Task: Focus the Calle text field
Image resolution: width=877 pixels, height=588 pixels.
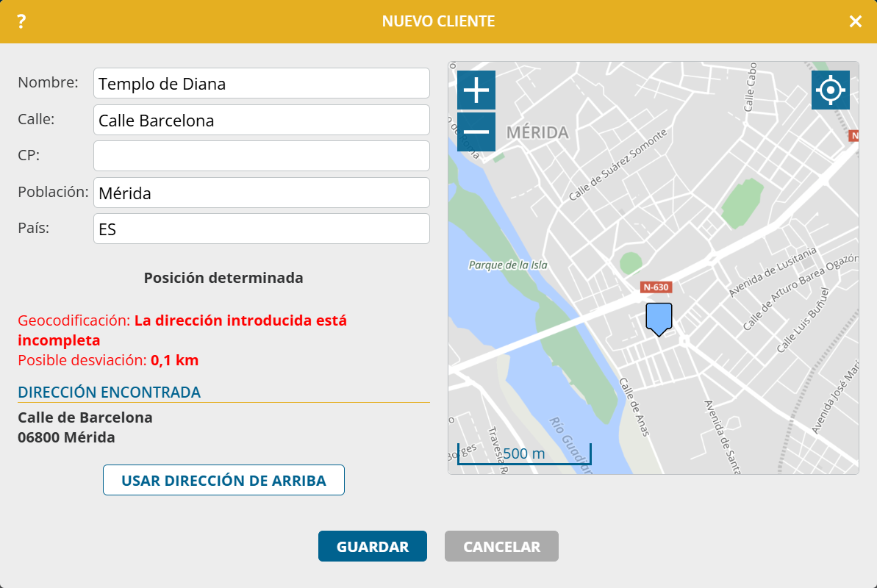Action: click(261, 120)
